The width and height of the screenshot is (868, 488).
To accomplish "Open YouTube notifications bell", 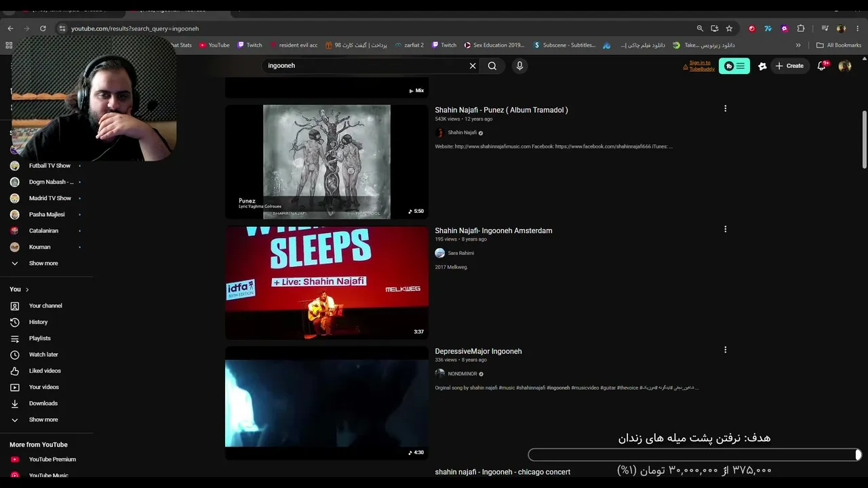I will pos(822,66).
